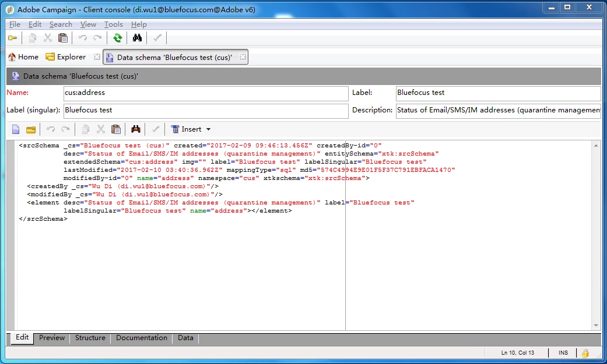Image resolution: width=607 pixels, height=364 pixels.
Task: Switch to the Data tab
Action: point(185,338)
